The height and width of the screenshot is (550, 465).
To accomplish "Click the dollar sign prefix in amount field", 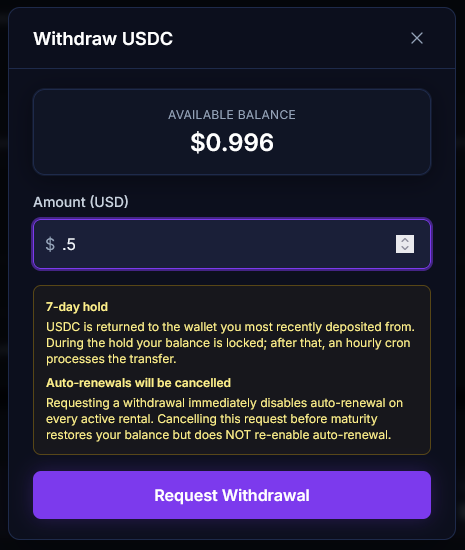I will [50, 244].
